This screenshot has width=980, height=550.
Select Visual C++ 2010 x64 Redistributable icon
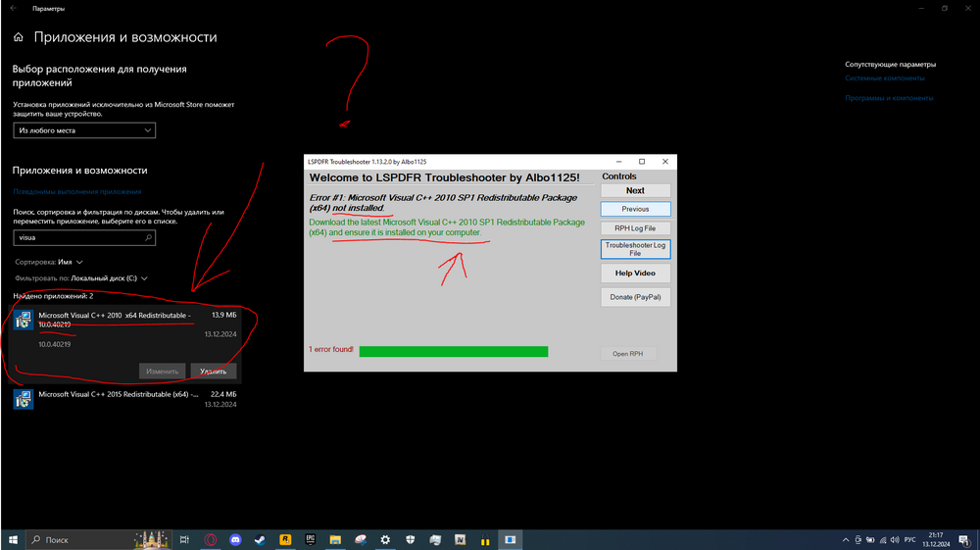[24, 320]
